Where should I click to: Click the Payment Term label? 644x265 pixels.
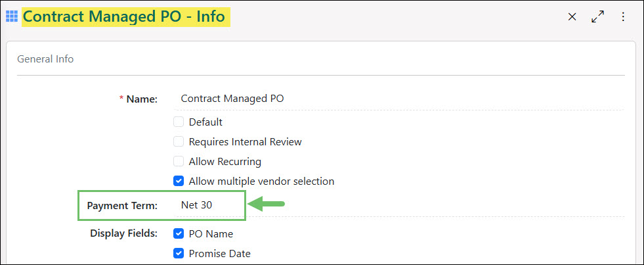click(122, 206)
